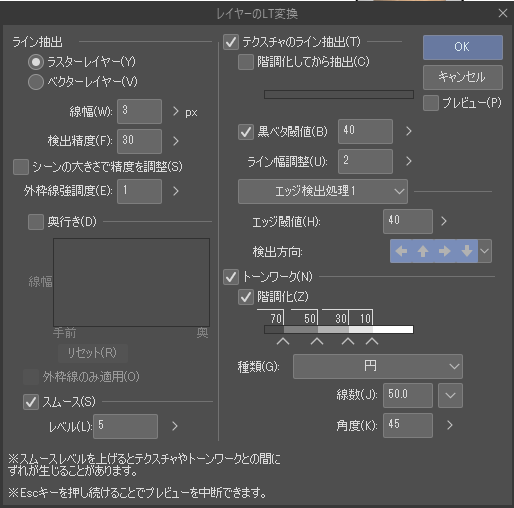Expand the ライン幅調整(U) slider arrow
Image resolution: width=514 pixels, height=508 pixels.
(x=409, y=161)
